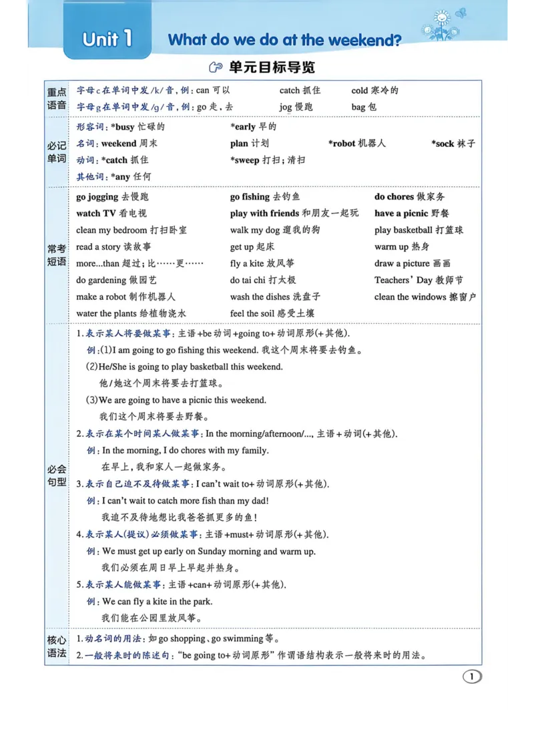The height and width of the screenshot is (756, 534).
Task: Click 'In the morning, I do chores with my family.'
Action: pyautogui.click(x=186, y=450)
